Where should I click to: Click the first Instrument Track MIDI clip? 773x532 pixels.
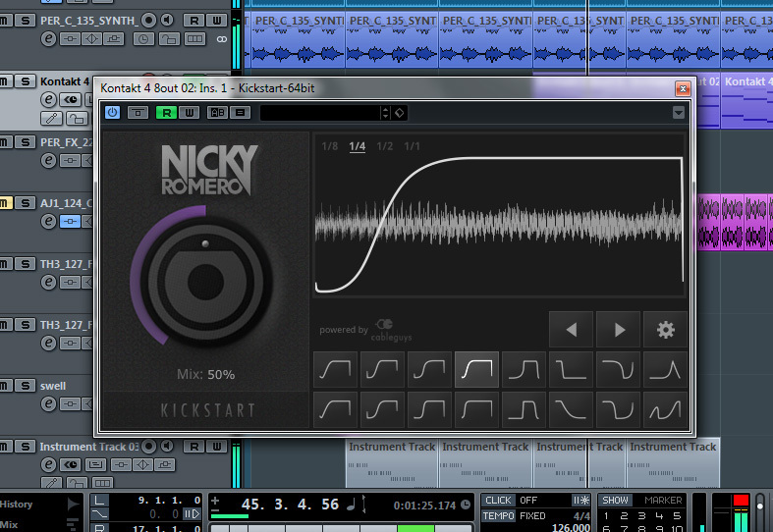click(392, 463)
